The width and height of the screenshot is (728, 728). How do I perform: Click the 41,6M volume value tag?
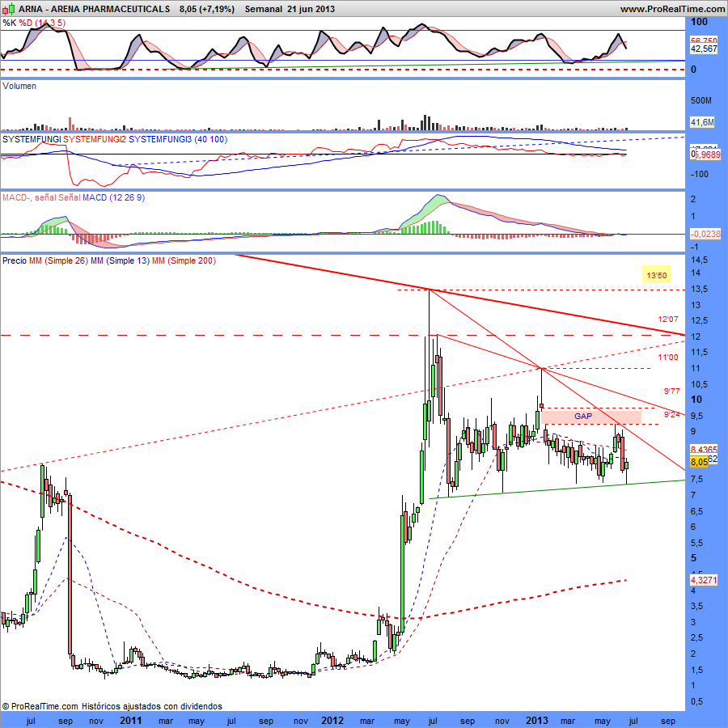[702, 122]
